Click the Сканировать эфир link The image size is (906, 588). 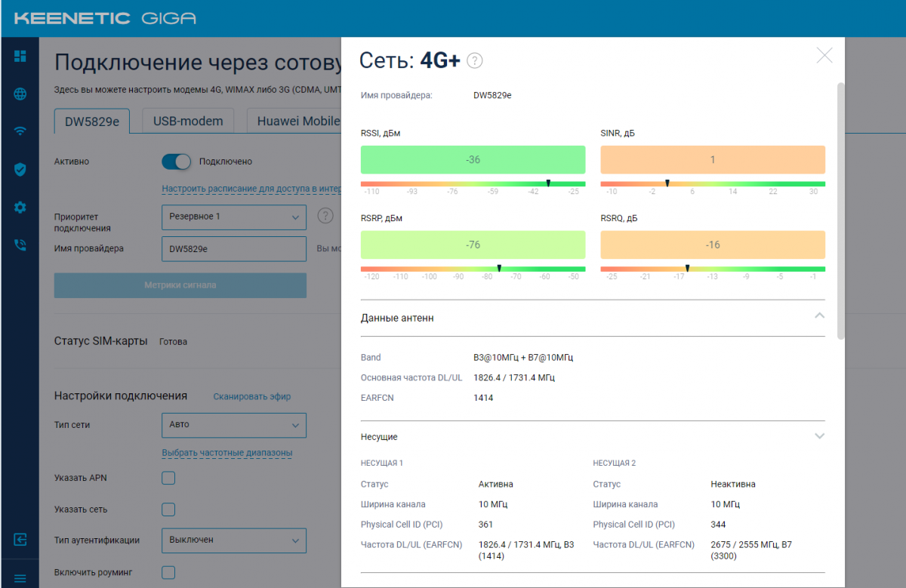(x=251, y=396)
